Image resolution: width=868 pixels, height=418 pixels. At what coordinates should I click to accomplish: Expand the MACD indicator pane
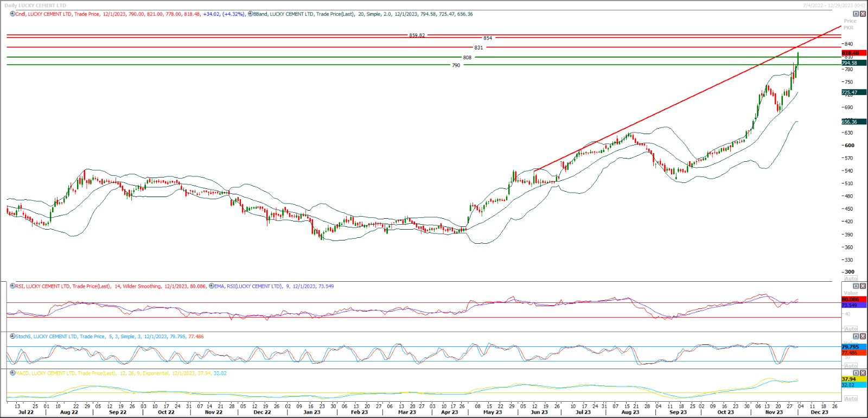tap(856, 373)
